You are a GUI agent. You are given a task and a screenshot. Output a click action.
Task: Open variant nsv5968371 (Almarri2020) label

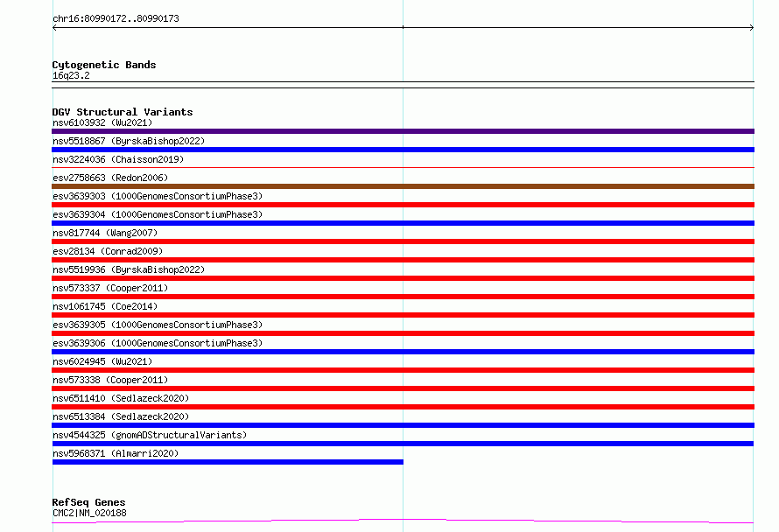[x=116, y=453]
